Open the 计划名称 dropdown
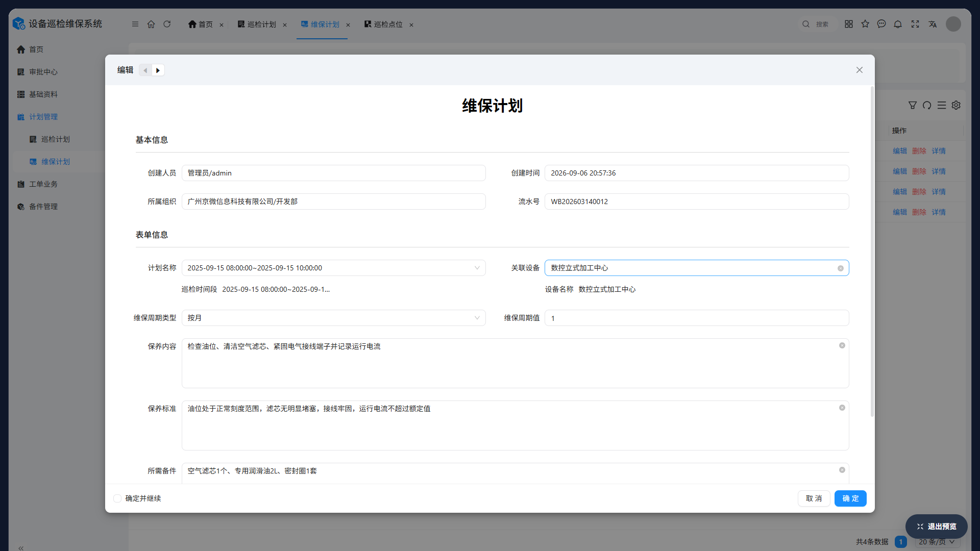Viewport: 980px width, 551px height. 334,268
